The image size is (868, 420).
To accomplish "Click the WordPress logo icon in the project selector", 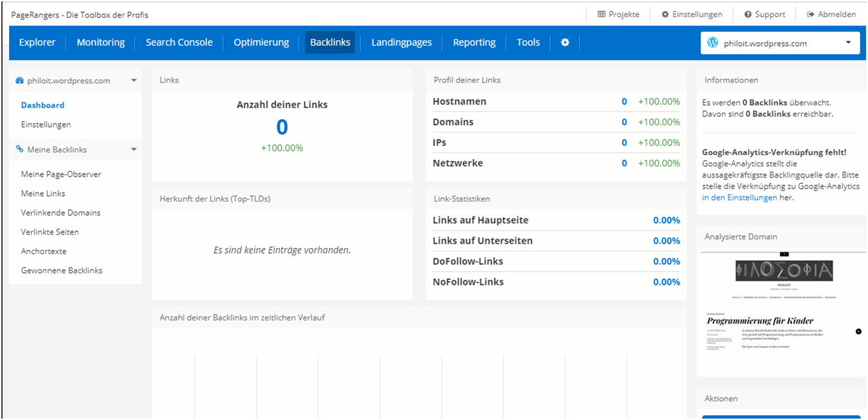I will (712, 42).
